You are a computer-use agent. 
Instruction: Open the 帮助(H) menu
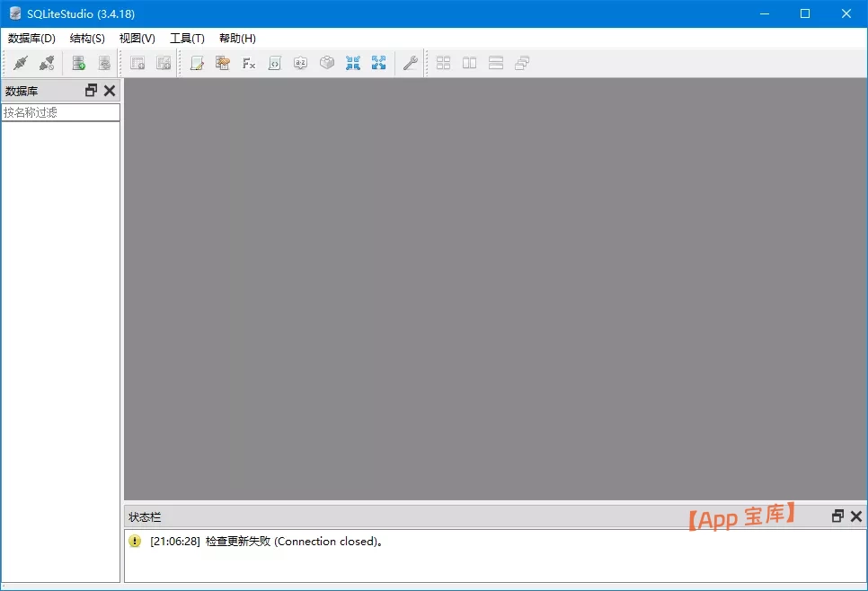click(x=237, y=39)
